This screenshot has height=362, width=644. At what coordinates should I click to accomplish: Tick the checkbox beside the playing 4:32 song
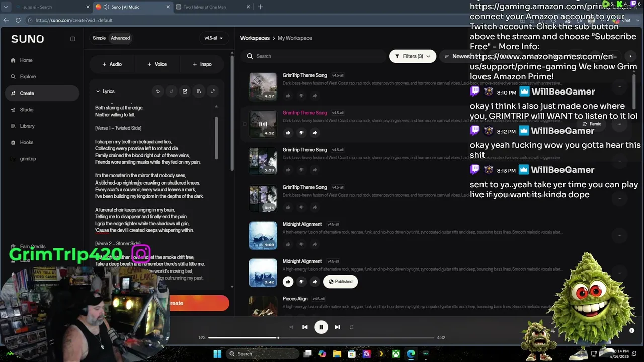click(245, 124)
